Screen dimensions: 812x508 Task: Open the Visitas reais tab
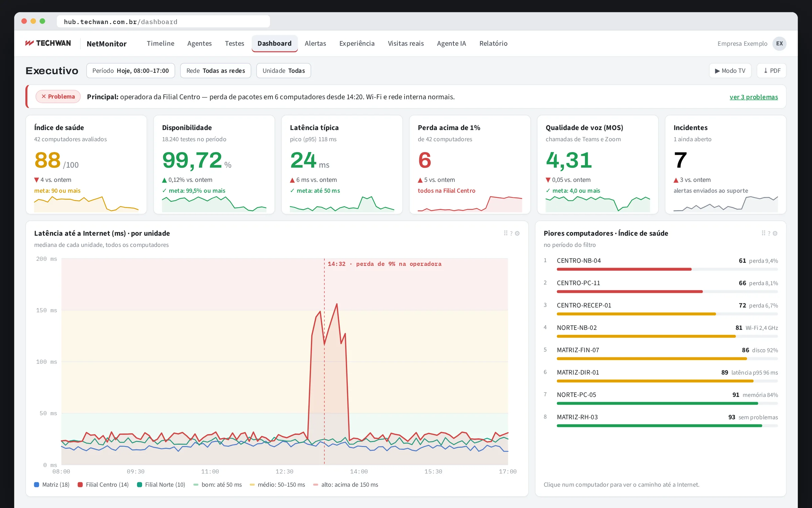point(406,43)
